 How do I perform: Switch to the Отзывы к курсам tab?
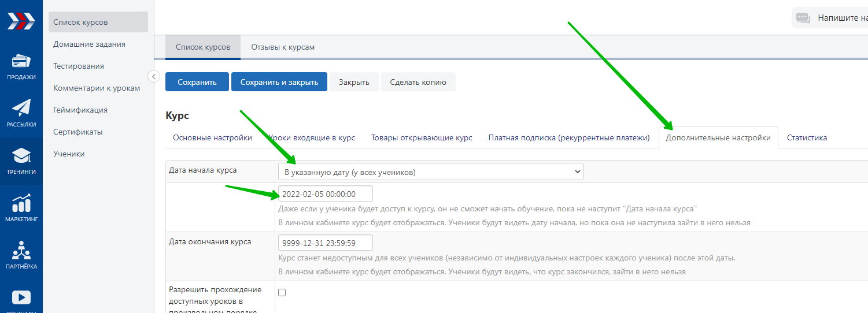click(283, 47)
